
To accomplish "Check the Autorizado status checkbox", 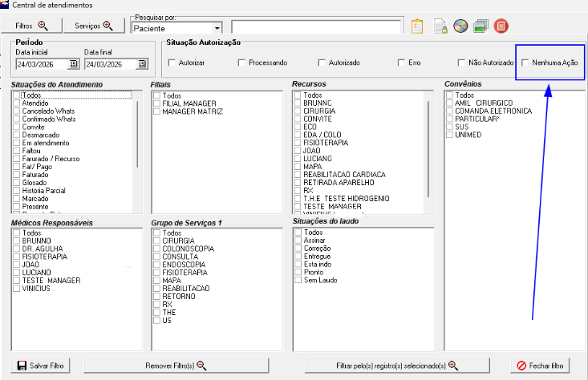I will [x=322, y=63].
